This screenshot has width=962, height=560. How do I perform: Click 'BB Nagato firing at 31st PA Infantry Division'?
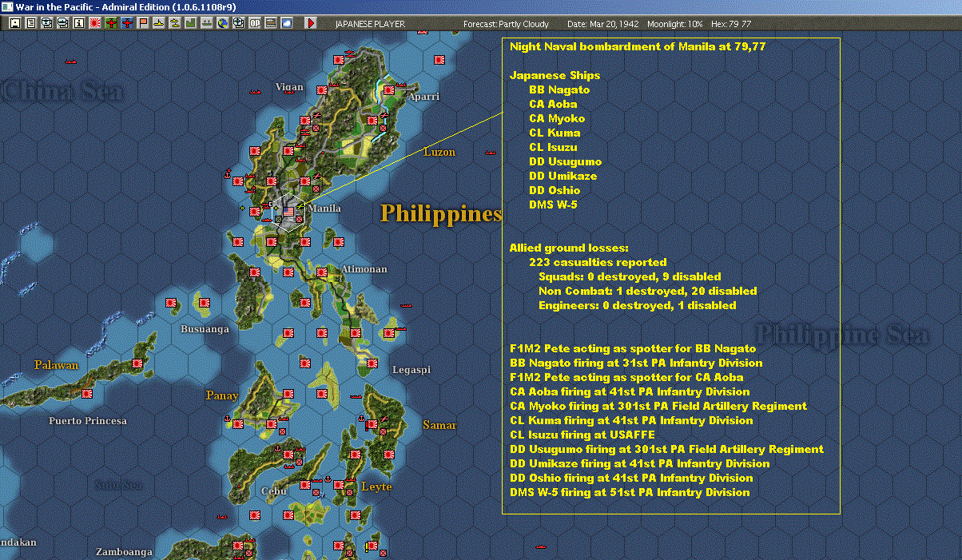[x=636, y=363]
